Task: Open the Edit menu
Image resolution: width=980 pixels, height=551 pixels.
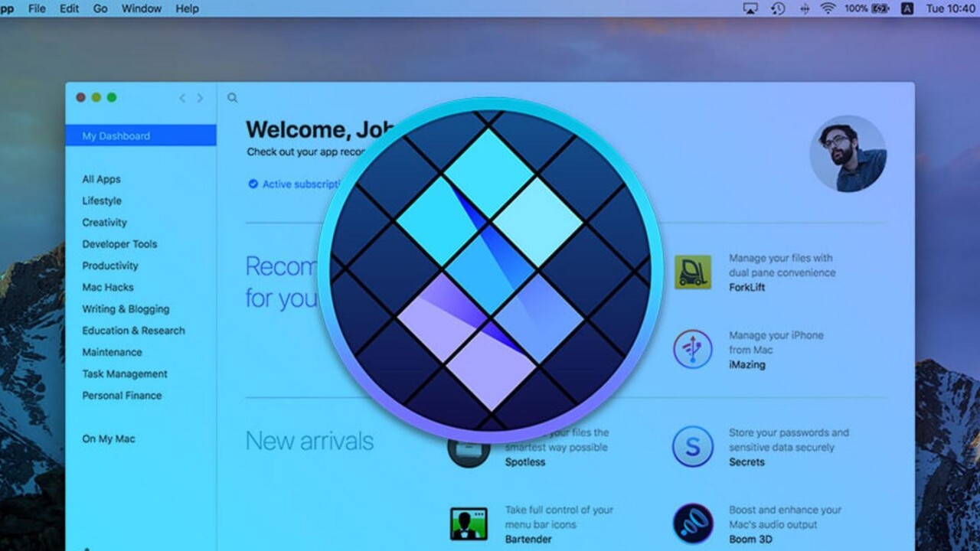Action: click(x=70, y=8)
